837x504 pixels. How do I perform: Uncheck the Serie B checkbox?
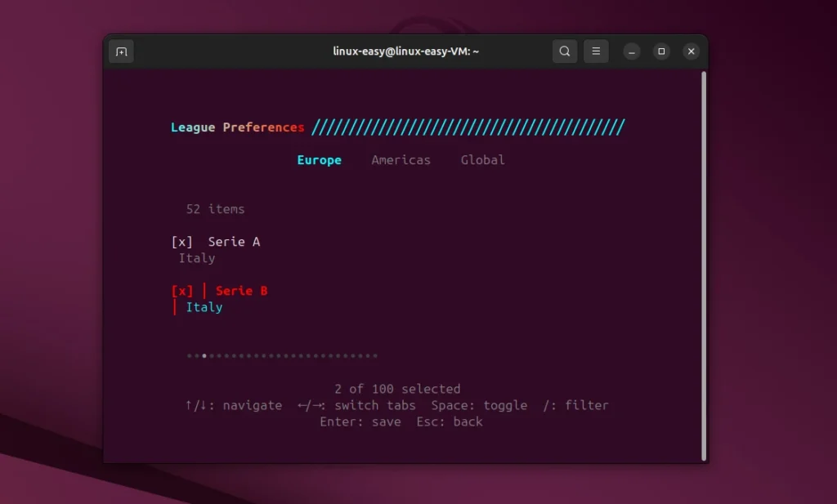pos(181,291)
